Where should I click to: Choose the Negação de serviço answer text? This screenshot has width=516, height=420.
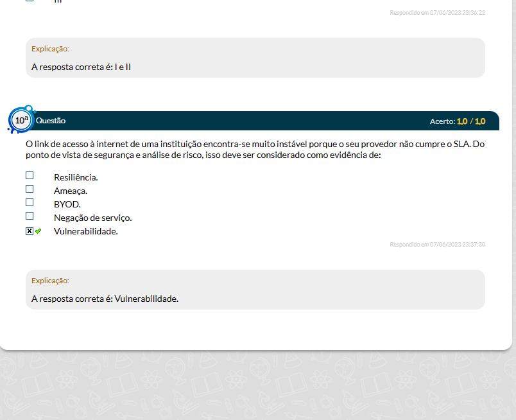(92, 218)
